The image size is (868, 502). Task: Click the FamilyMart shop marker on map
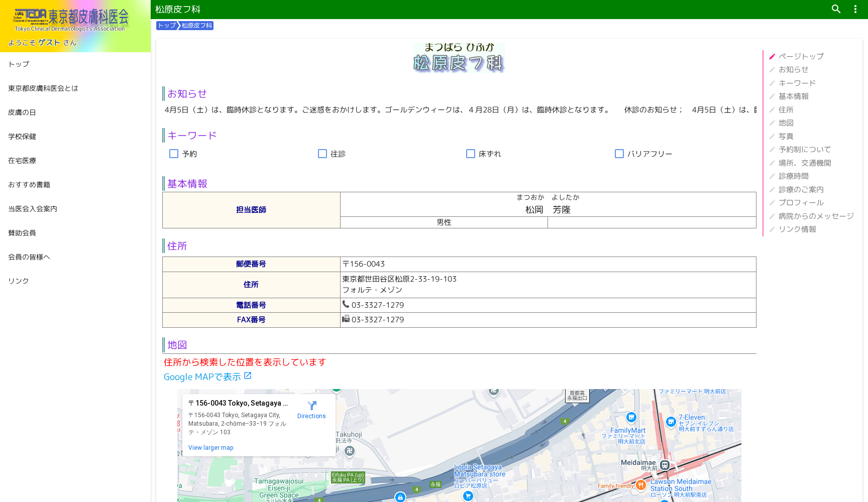[x=631, y=417]
